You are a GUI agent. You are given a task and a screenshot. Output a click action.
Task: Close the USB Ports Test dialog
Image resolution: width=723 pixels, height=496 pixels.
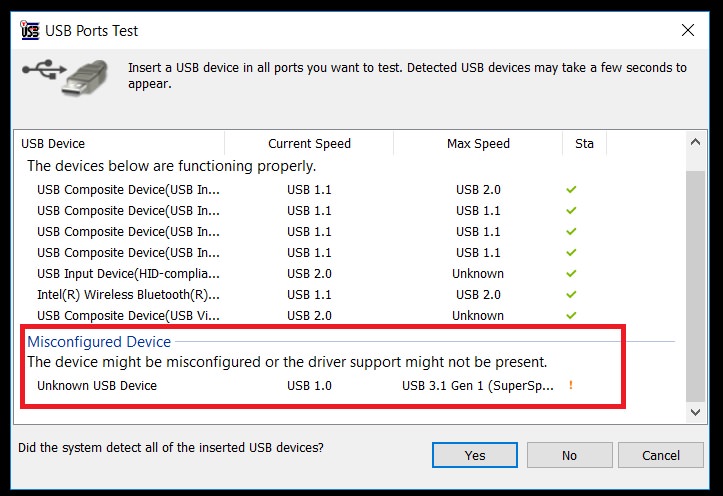click(x=687, y=30)
